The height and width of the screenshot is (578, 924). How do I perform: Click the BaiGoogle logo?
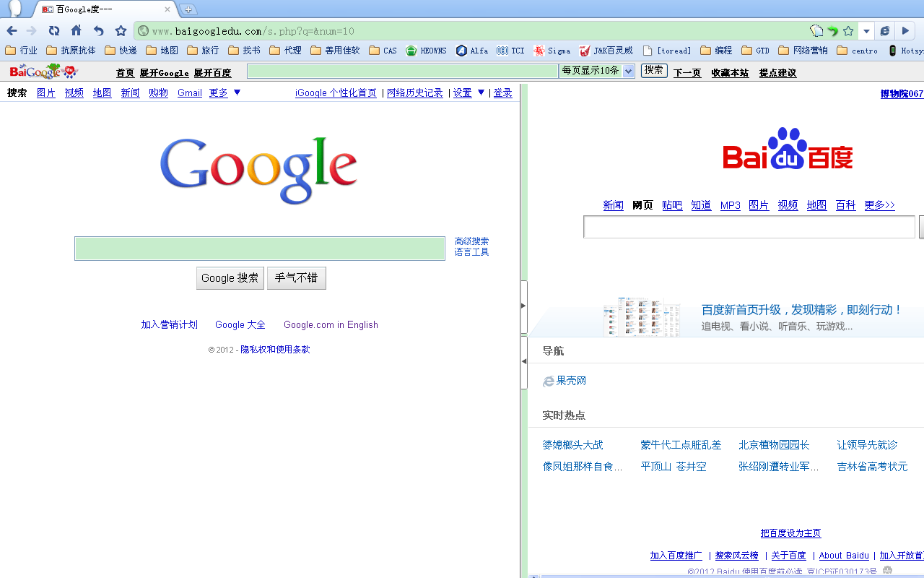(43, 71)
